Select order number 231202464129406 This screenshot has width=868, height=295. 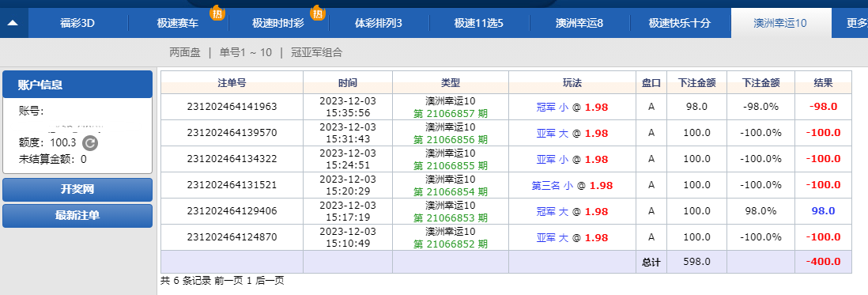232,211
